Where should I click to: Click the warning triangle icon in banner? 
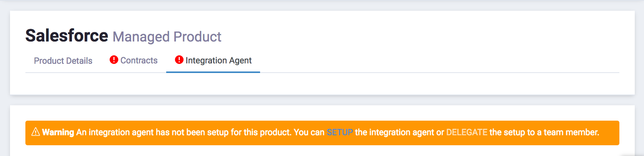pos(35,132)
